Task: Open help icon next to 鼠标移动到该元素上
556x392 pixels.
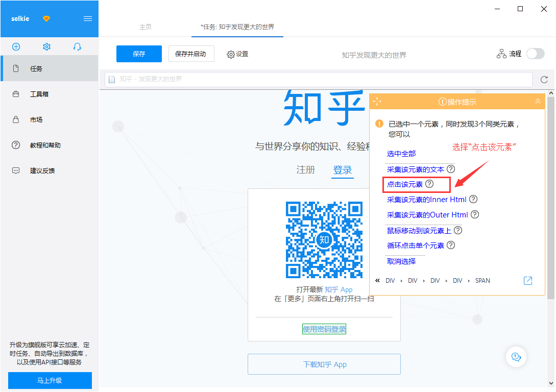Action: 458,230
